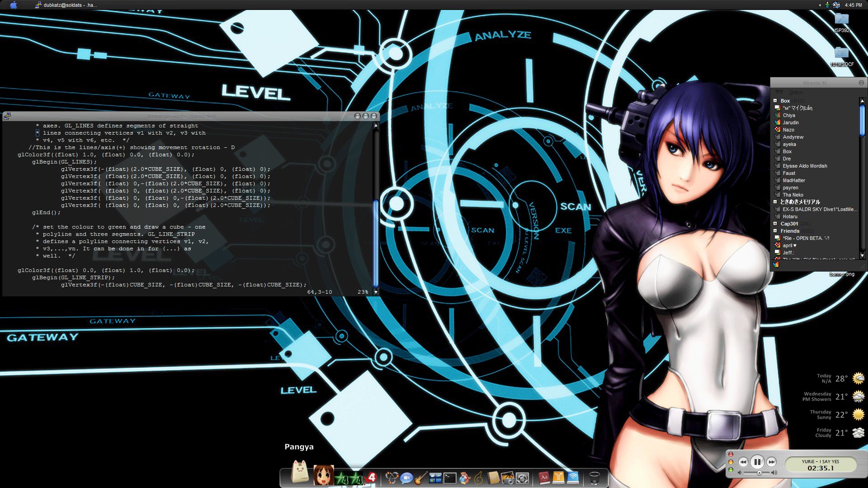
Task: Open the Apple menu
Action: (x=14, y=5)
